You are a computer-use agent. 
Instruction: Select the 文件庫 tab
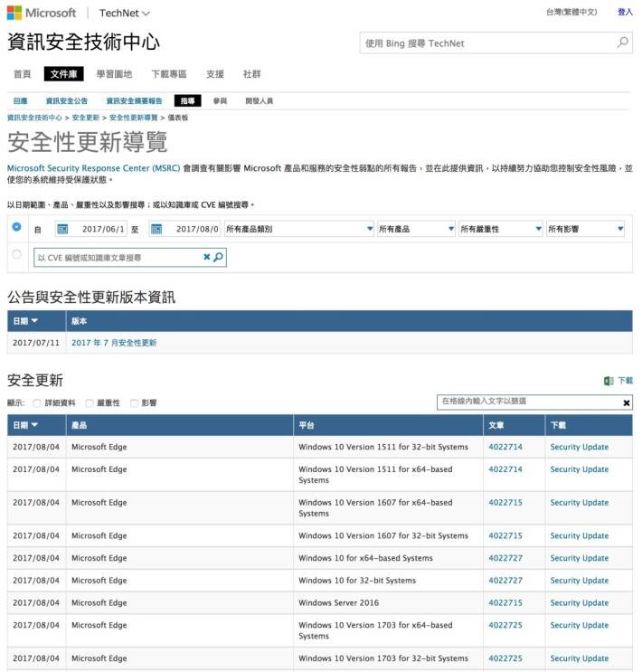tap(64, 74)
